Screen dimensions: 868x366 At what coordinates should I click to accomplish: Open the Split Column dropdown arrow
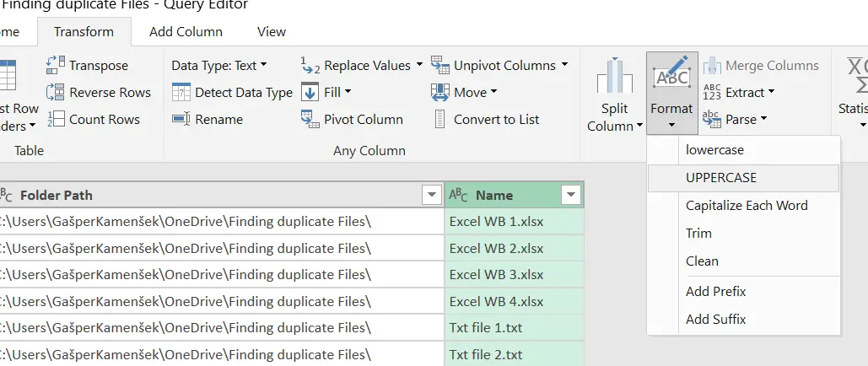(640, 126)
